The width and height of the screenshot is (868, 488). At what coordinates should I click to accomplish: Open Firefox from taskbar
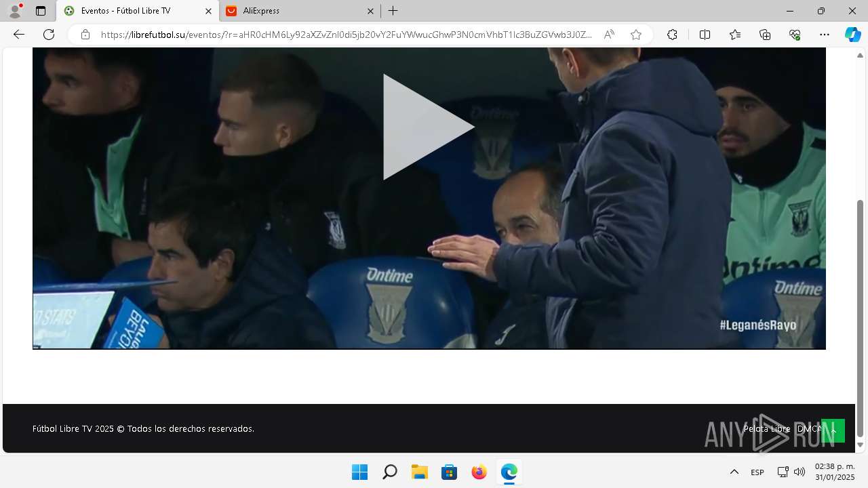pos(479,472)
